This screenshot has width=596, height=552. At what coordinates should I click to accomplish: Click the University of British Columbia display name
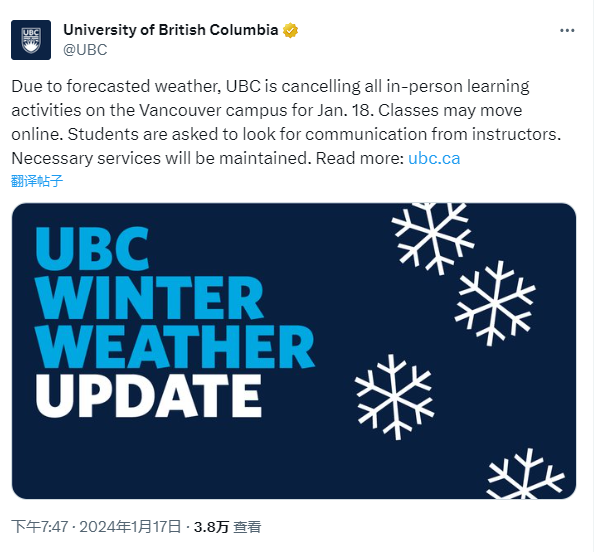click(x=171, y=30)
